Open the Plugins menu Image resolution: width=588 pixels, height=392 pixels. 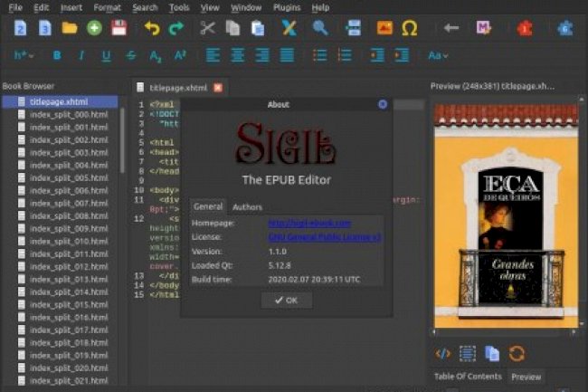(287, 7)
